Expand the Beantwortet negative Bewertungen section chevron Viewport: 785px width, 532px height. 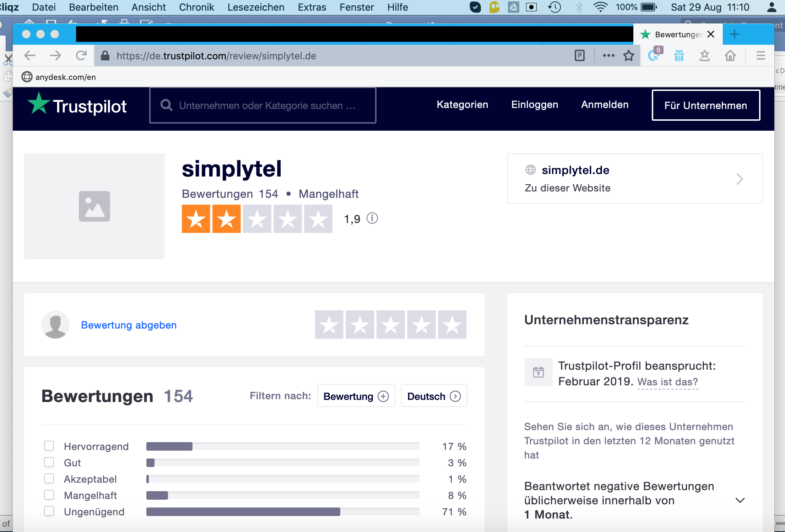pyautogui.click(x=740, y=500)
